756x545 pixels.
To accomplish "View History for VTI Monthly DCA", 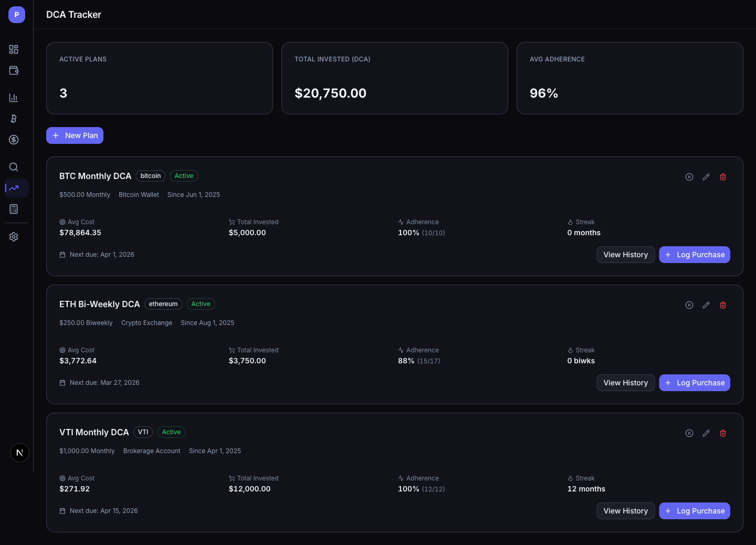I will tap(626, 511).
